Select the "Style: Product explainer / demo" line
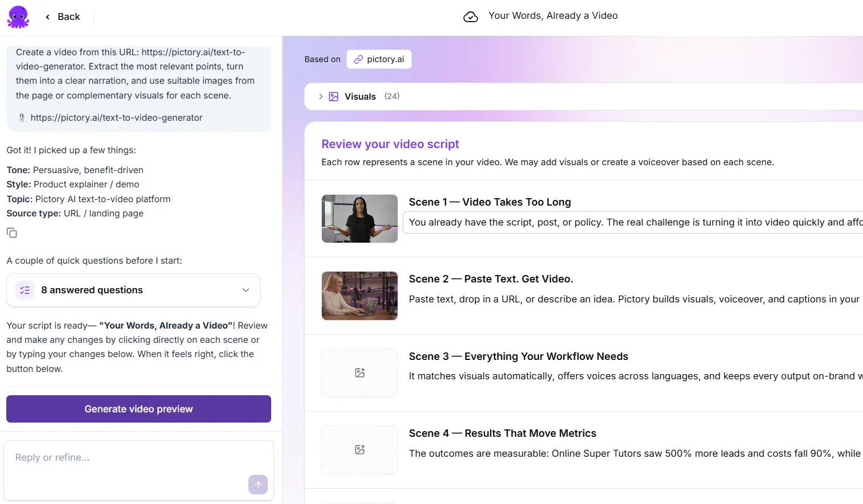 [73, 185]
